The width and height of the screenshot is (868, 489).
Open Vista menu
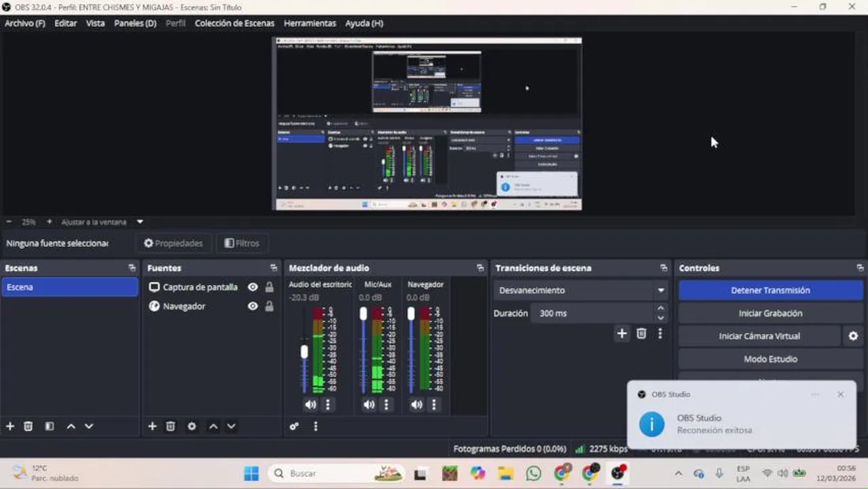95,23
